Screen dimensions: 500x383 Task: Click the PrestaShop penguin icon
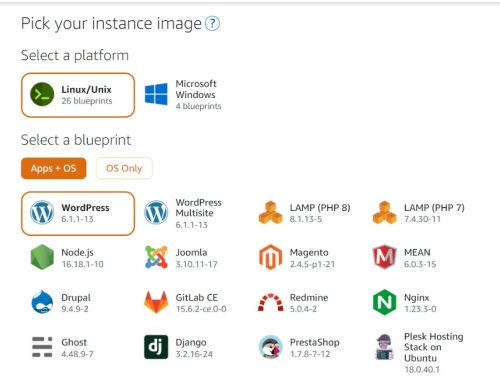271,347
